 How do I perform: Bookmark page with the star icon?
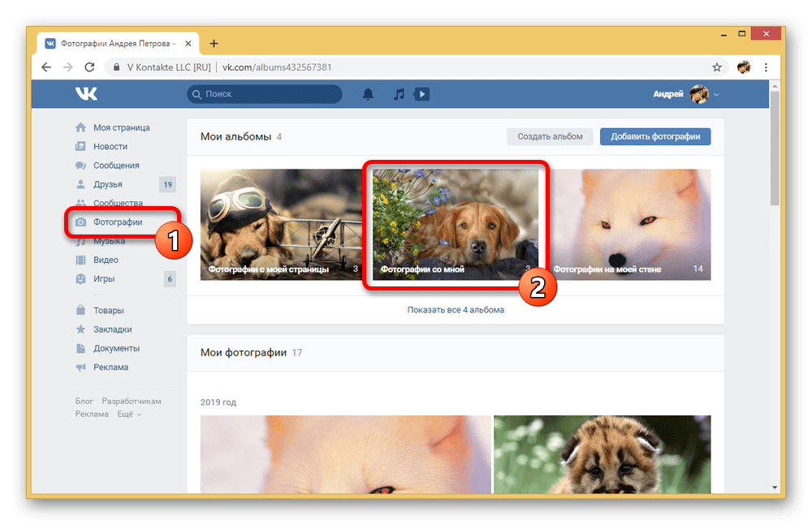(717, 67)
